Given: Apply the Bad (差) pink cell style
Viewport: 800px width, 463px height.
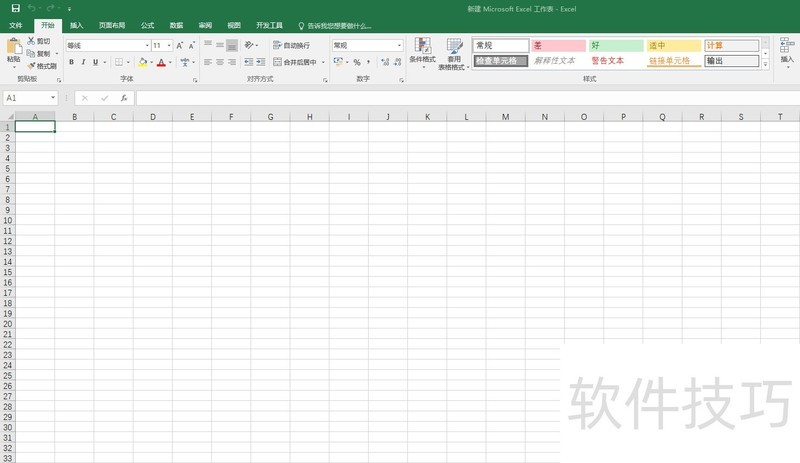Looking at the screenshot, I should pos(558,45).
